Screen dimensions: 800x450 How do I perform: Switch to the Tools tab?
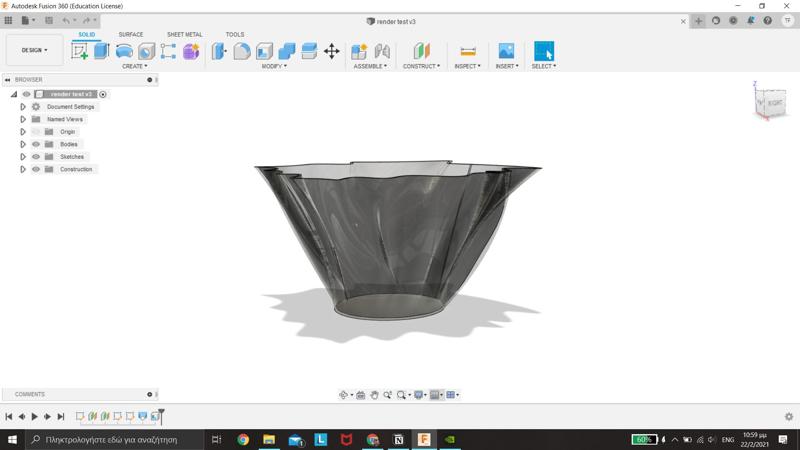[x=235, y=34]
